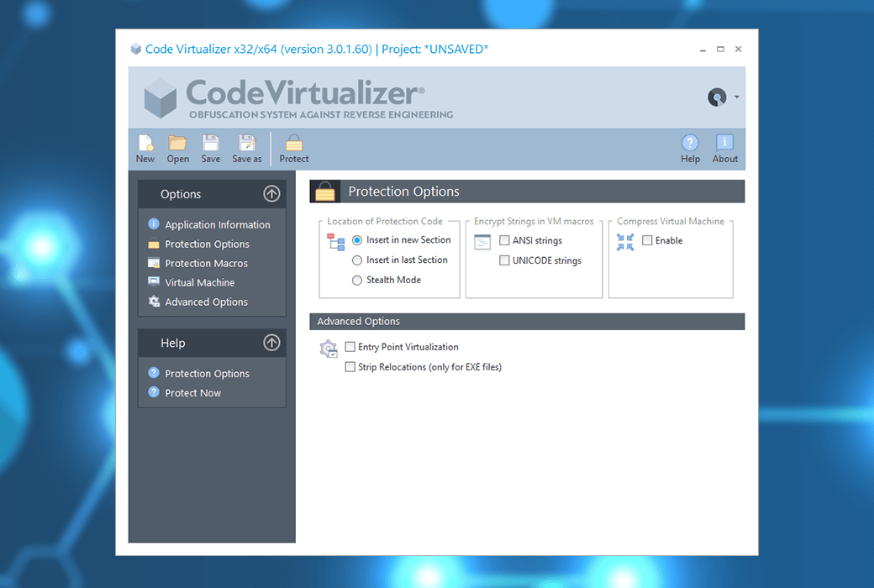Enable Entry Point Virtualization
The image size is (874, 588).
[x=350, y=346]
